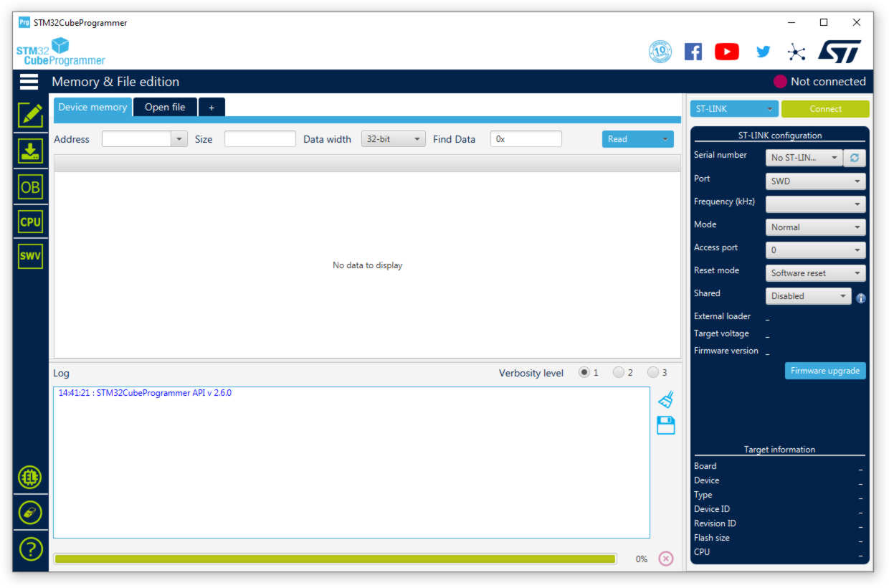Open the help question mark icon
The width and height of the screenshot is (889, 588).
[x=30, y=549]
